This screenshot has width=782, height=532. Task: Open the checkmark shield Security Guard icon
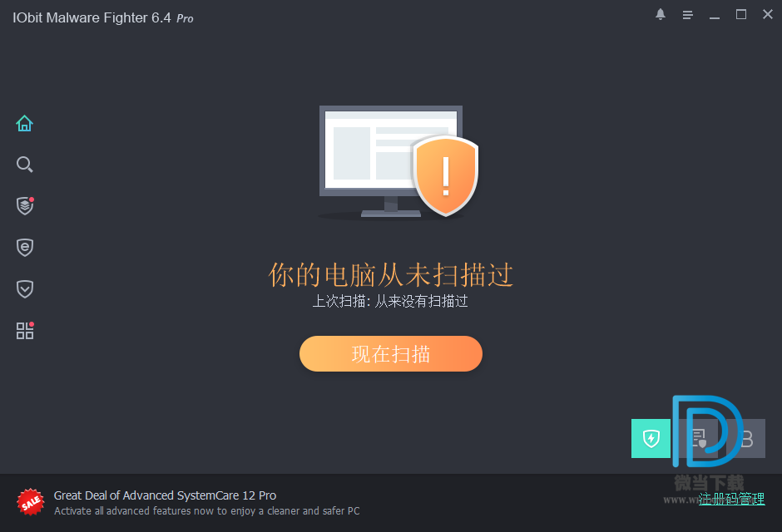(x=24, y=289)
